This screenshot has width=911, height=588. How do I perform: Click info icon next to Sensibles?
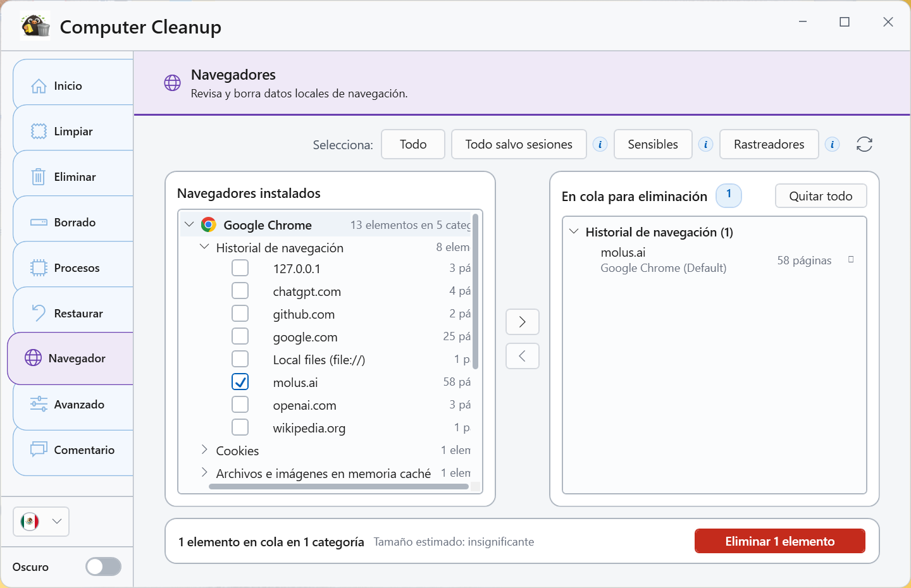(x=705, y=145)
